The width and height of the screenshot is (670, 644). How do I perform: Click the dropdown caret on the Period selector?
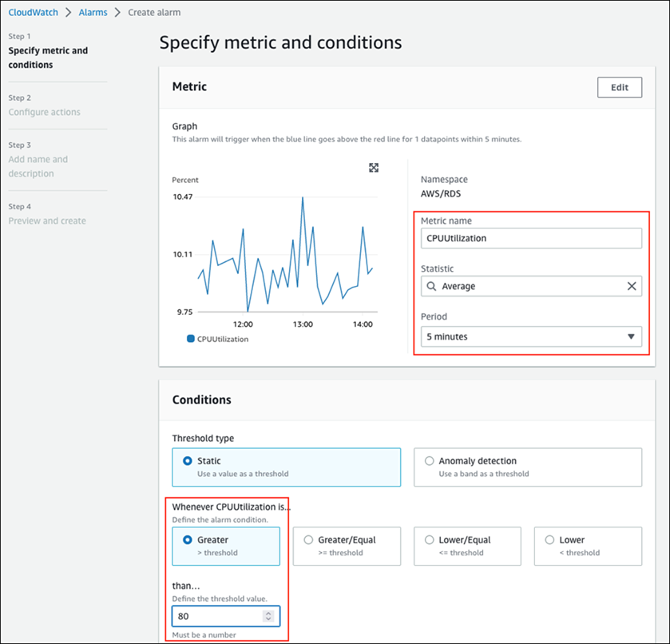pos(632,336)
